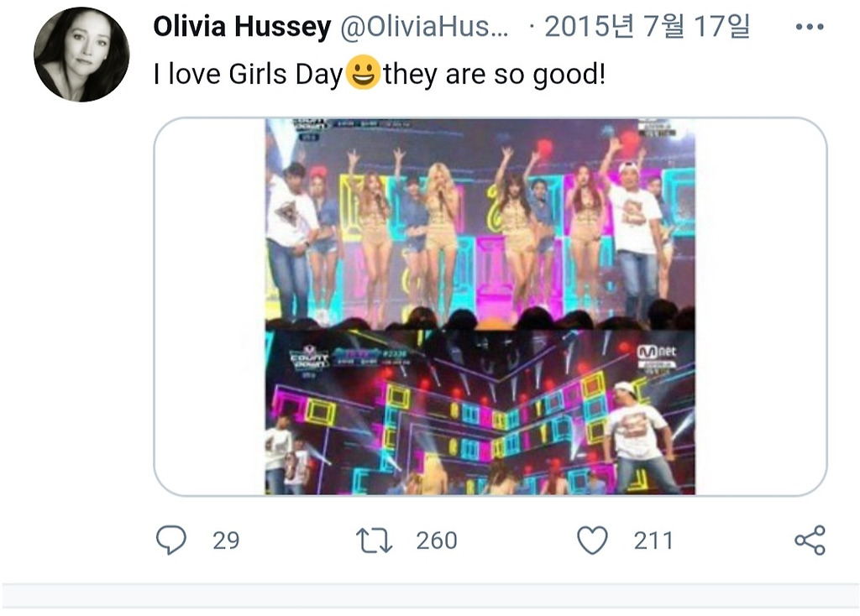Image resolution: width=860 pixels, height=616 pixels.
Task: Open the tweet's 2015년 7월 17일 timestamp
Action: tap(647, 28)
